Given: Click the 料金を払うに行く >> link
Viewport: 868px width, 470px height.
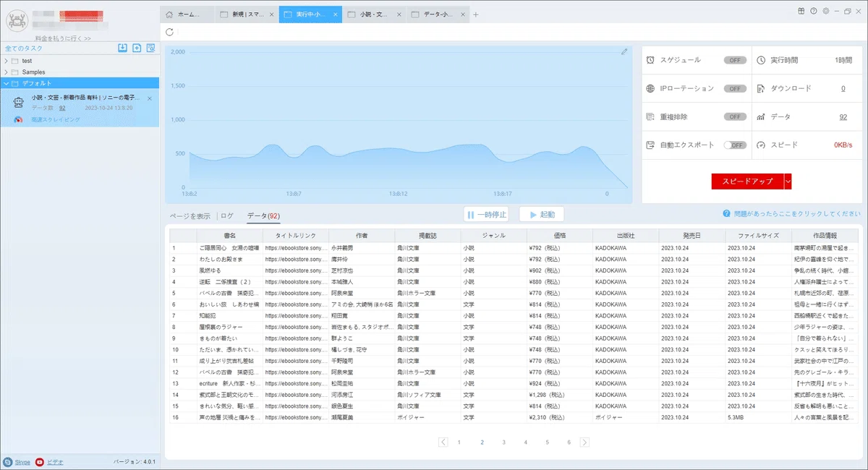Looking at the screenshot, I should [x=63, y=38].
